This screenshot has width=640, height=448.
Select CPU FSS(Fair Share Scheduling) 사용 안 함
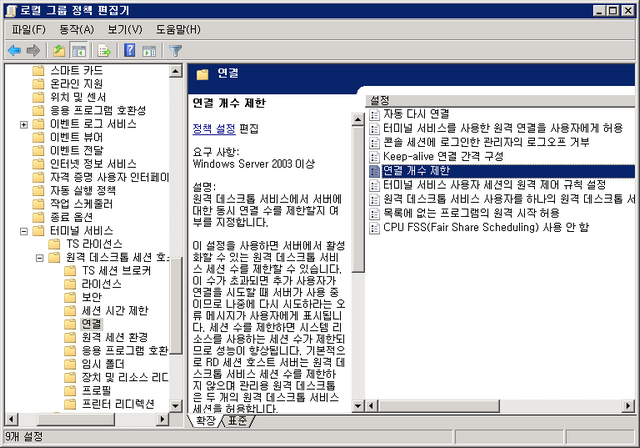pyautogui.click(x=486, y=228)
